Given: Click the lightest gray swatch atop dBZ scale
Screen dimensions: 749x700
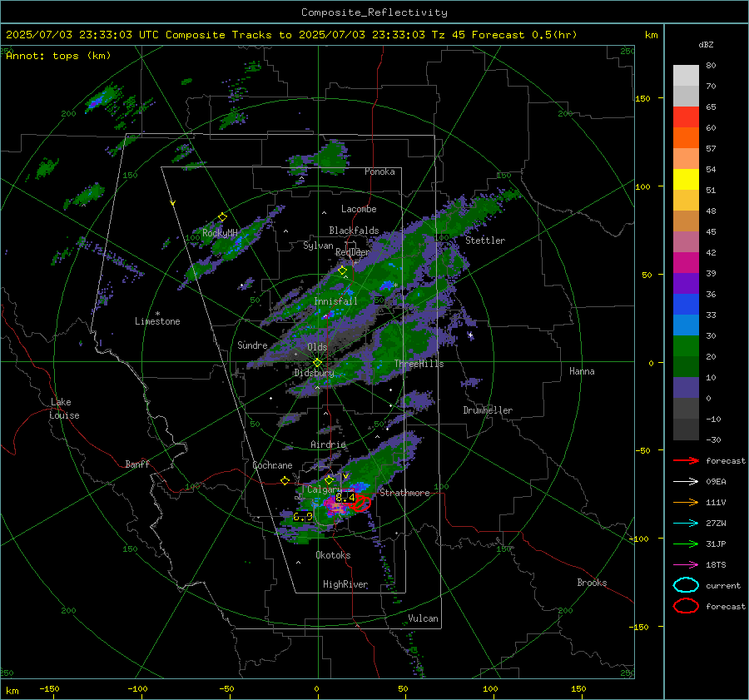Looking at the screenshot, I should (x=686, y=76).
